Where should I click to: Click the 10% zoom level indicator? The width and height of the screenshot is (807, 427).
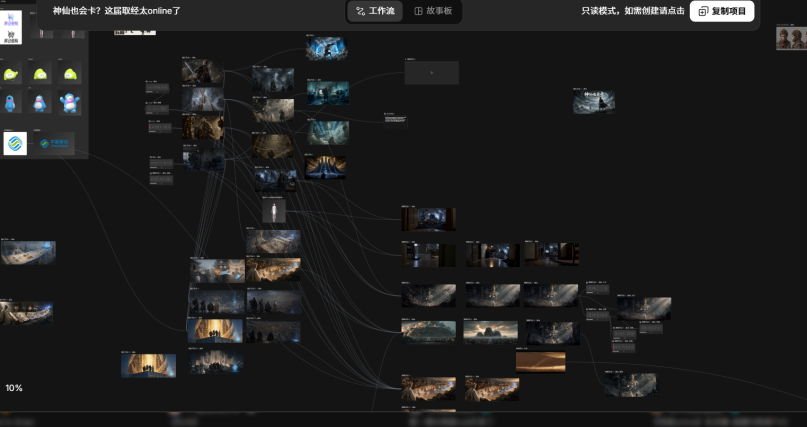click(14, 388)
